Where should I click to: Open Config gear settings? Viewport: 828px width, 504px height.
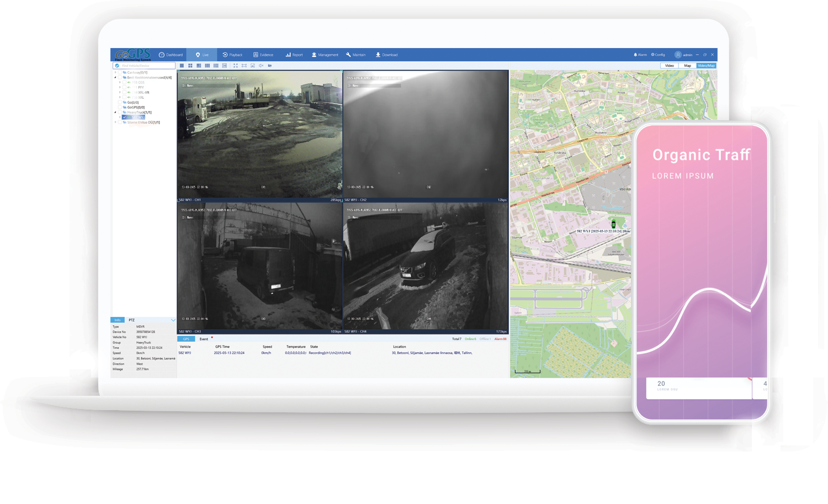coord(658,55)
